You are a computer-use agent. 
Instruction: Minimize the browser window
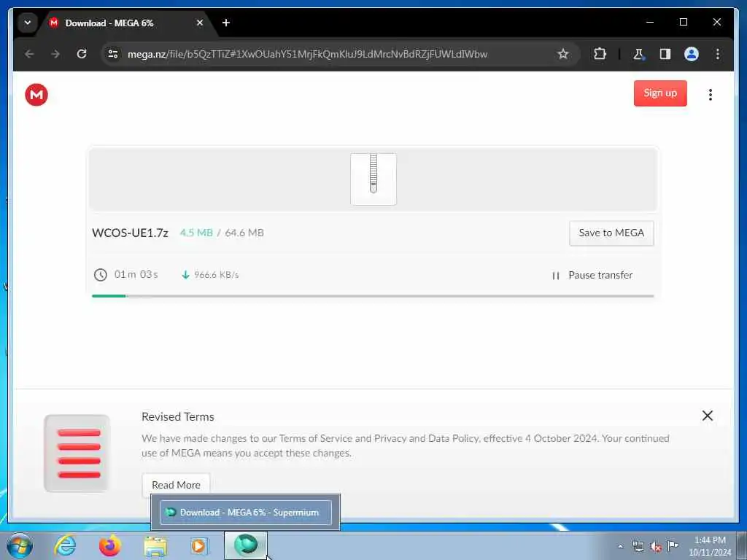click(x=650, y=22)
